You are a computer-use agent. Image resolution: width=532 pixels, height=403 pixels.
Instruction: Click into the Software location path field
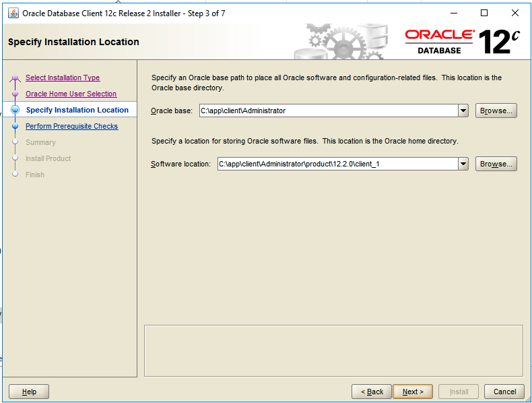tap(338, 164)
